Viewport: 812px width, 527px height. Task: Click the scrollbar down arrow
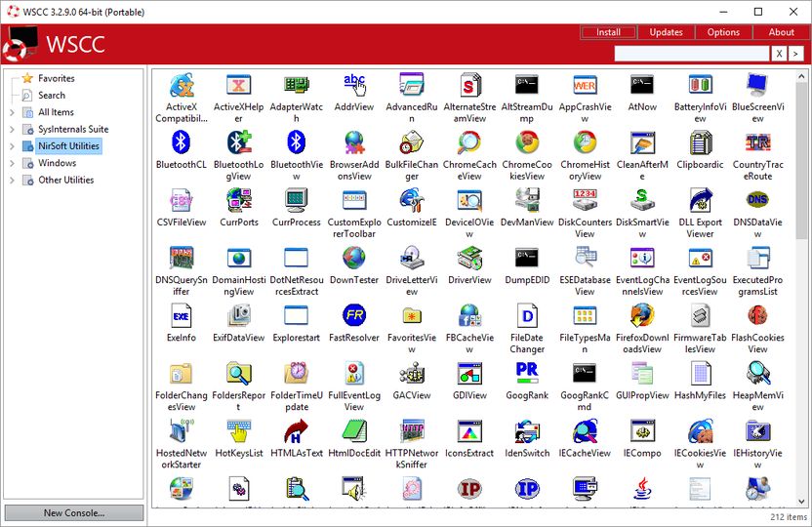801,501
